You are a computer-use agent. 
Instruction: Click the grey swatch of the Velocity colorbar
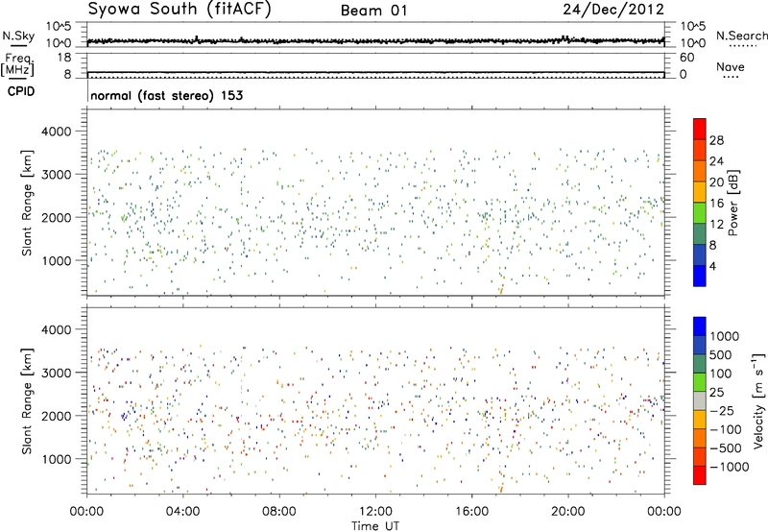point(700,400)
